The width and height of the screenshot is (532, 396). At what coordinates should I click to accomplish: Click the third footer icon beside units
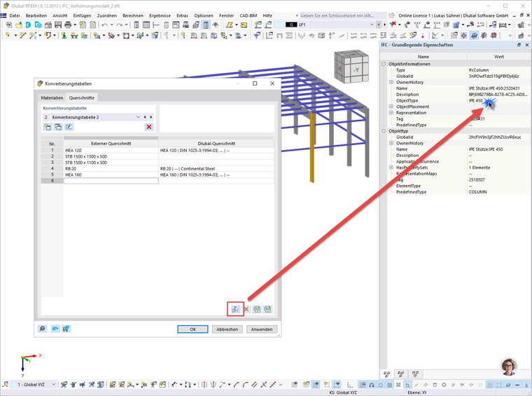(66, 329)
